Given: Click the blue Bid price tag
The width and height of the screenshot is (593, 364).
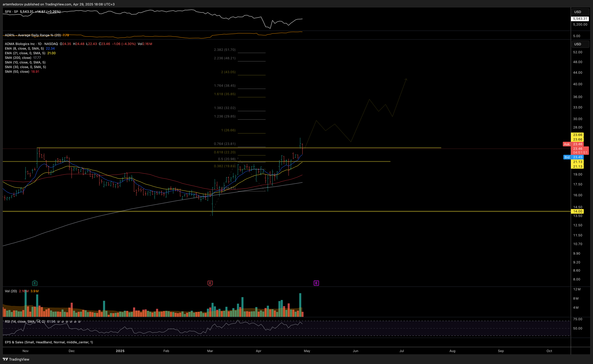Looking at the screenshot, I should point(567,157).
